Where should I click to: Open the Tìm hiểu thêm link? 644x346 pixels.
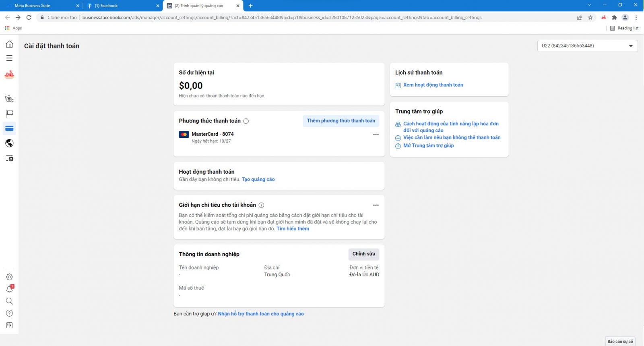[293, 229]
